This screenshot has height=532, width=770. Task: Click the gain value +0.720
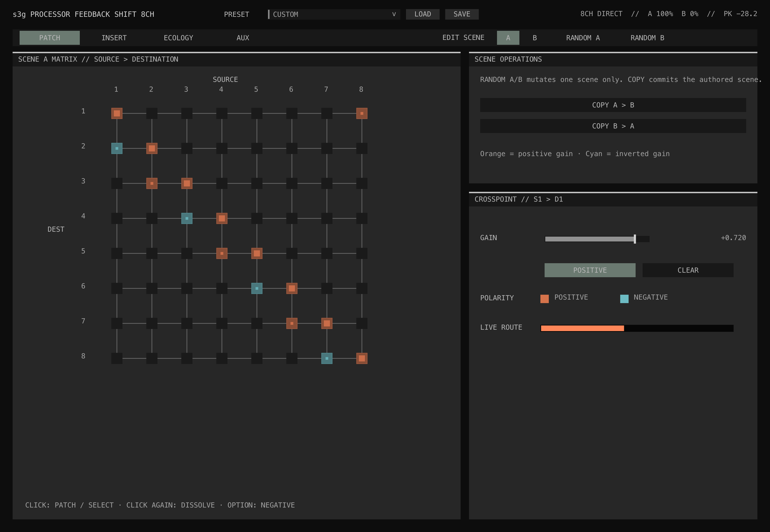[733, 238]
